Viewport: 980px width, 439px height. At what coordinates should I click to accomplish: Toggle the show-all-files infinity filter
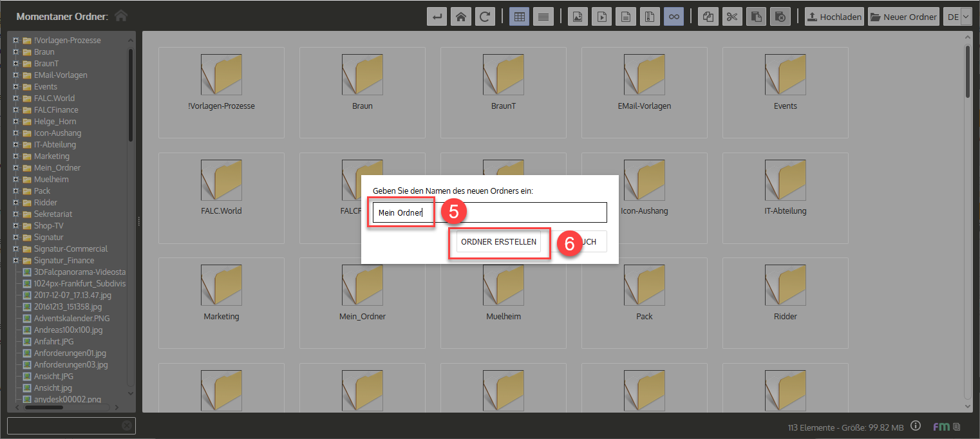pos(674,17)
